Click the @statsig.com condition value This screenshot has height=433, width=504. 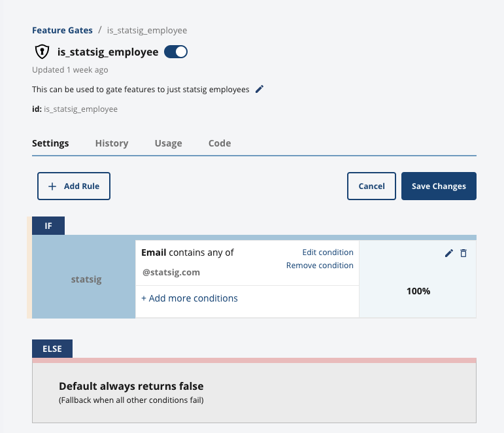[171, 272]
